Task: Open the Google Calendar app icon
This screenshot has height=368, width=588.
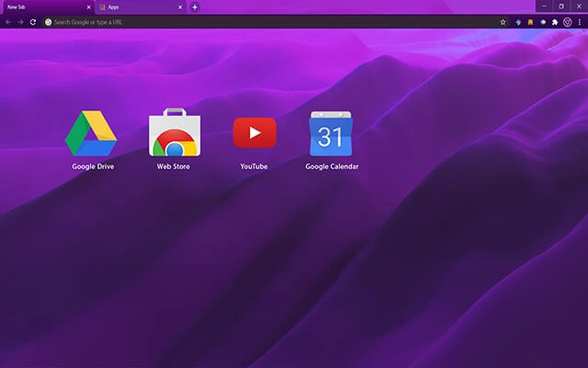Action: [331, 133]
